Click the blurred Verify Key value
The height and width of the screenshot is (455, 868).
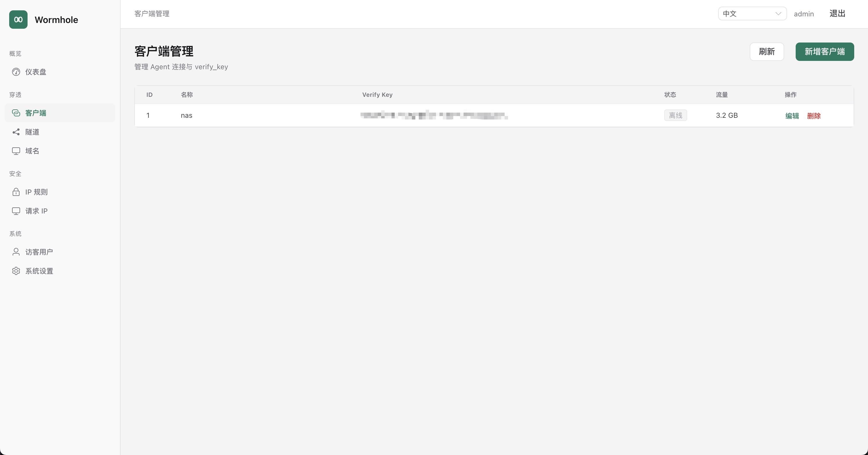coord(434,115)
